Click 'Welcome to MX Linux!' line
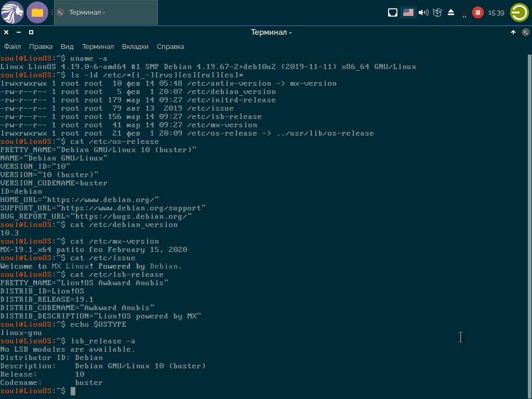 [91, 267]
